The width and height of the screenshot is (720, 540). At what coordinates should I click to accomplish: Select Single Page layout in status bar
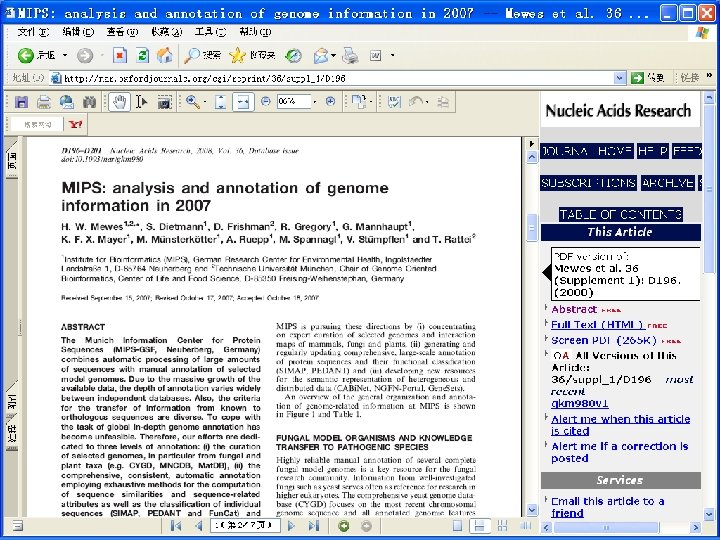tap(458, 526)
